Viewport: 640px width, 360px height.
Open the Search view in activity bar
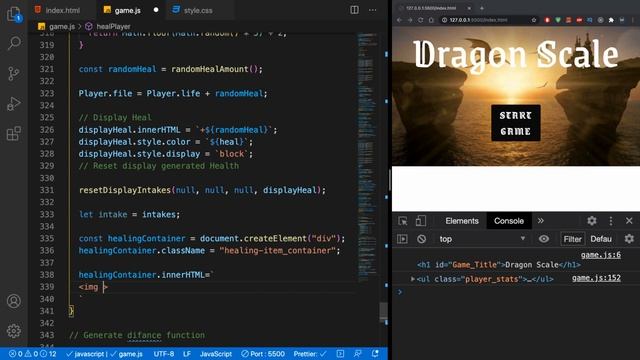pos(14,43)
